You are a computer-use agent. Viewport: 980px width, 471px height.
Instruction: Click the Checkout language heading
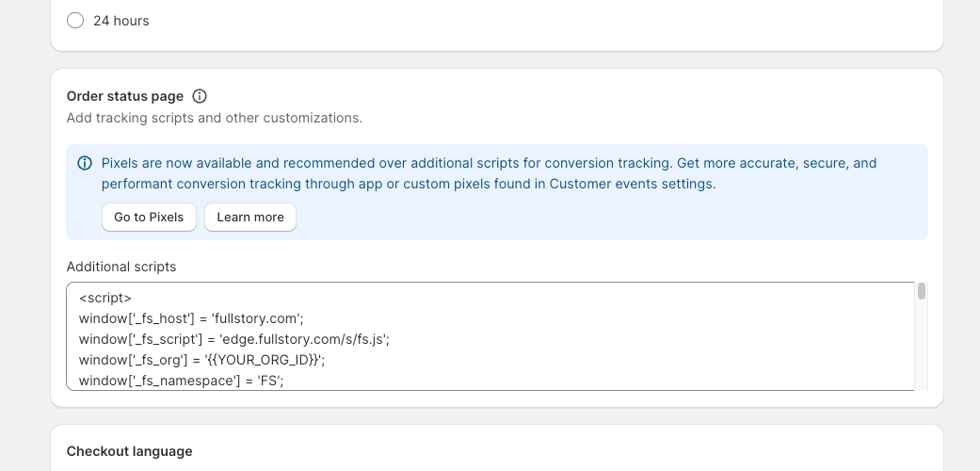tap(129, 451)
